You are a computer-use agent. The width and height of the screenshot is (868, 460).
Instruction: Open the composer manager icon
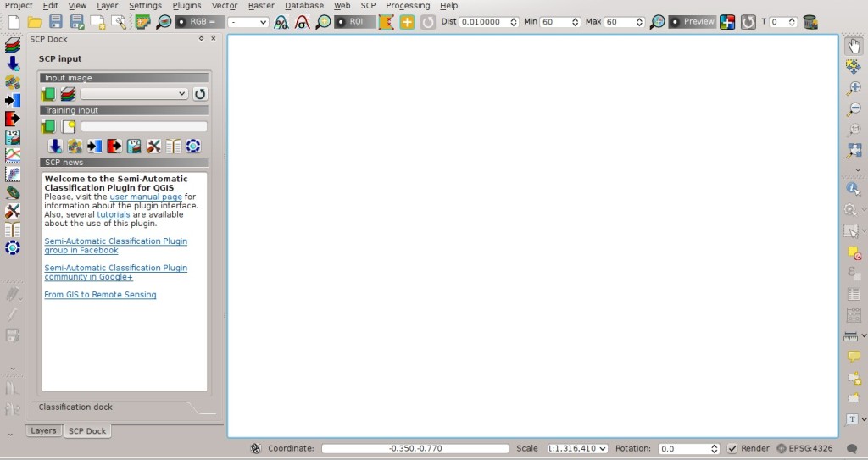119,22
